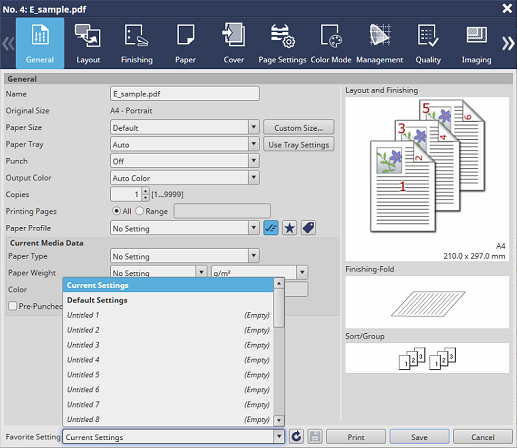Viewport: 517px width, 448px height.
Task: Click the refresh icon next to Favorite Setting
Action: click(x=296, y=436)
